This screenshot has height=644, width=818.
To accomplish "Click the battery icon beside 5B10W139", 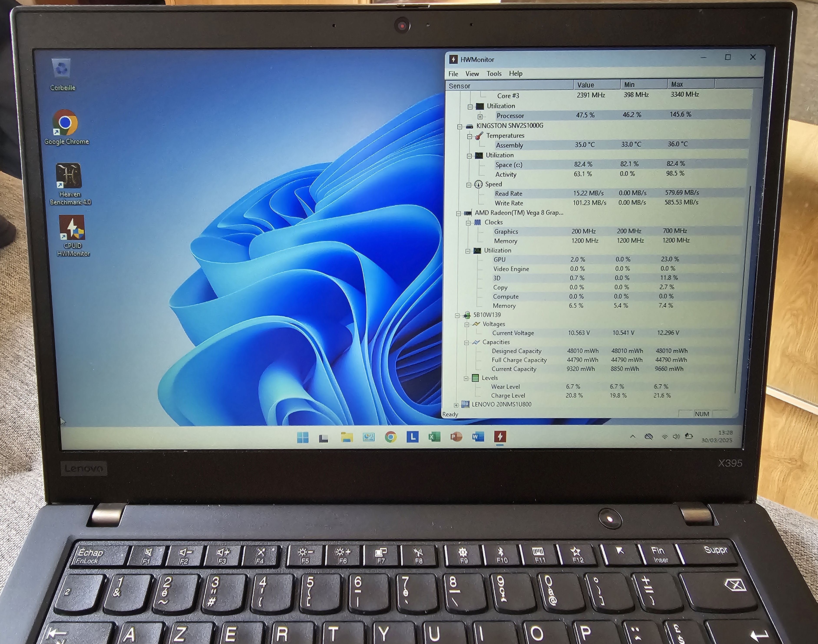I will click(467, 315).
